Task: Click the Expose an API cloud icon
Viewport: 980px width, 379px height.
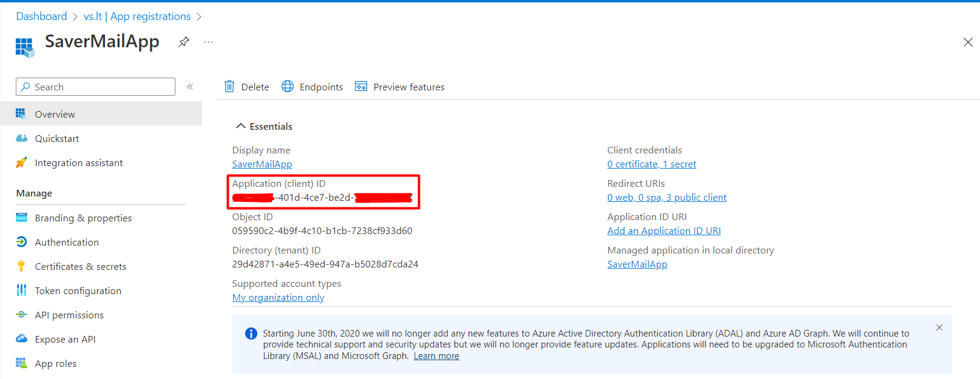Action: pyautogui.click(x=21, y=339)
